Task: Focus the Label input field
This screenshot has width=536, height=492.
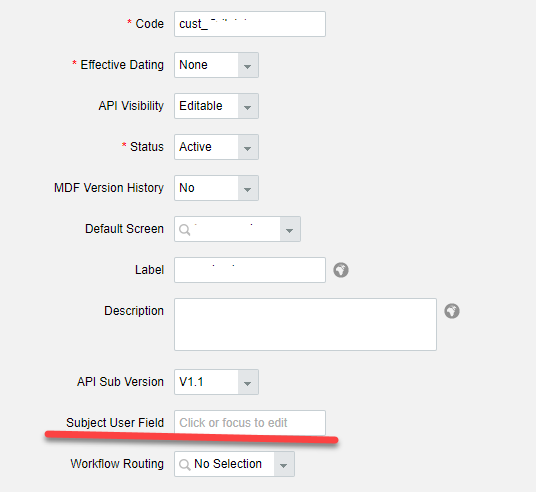Action: (250, 270)
